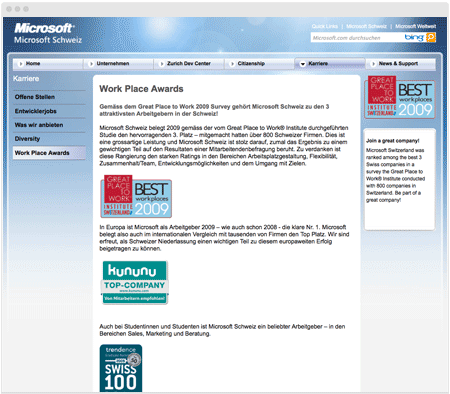The image size is (450, 394).
Task: Open the Great Place to Work 2009 badge in sidebar
Action: pos(400,97)
